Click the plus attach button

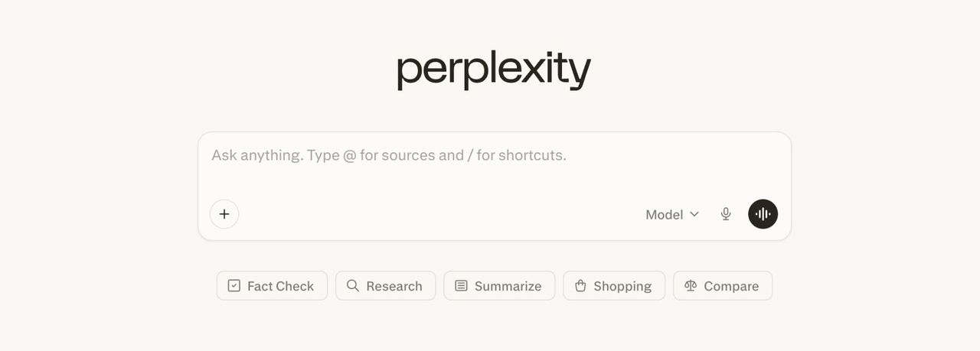[224, 214]
